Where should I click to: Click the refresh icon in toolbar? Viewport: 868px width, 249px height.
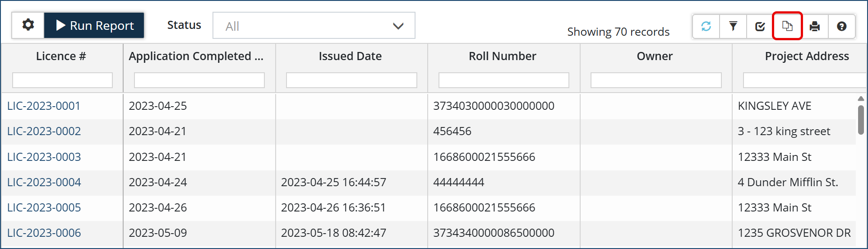tap(706, 26)
